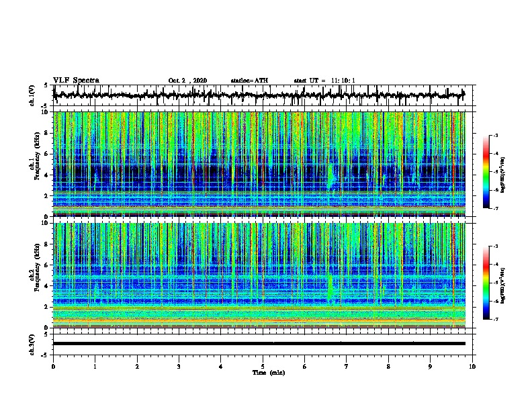
Task: Click time axis tick label '4'
Action: coord(221,367)
